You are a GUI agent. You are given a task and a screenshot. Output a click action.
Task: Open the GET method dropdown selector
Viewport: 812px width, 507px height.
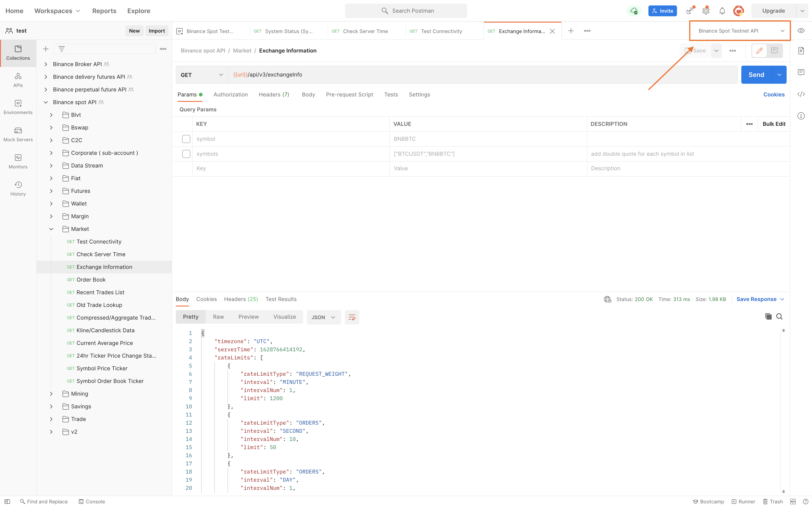[201, 75]
